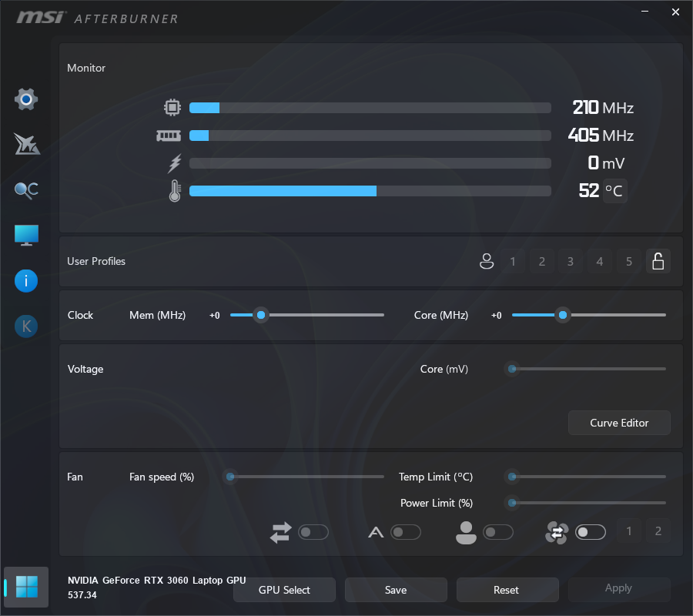Click the temperature progress bar
693x616 pixels.
[x=370, y=191]
